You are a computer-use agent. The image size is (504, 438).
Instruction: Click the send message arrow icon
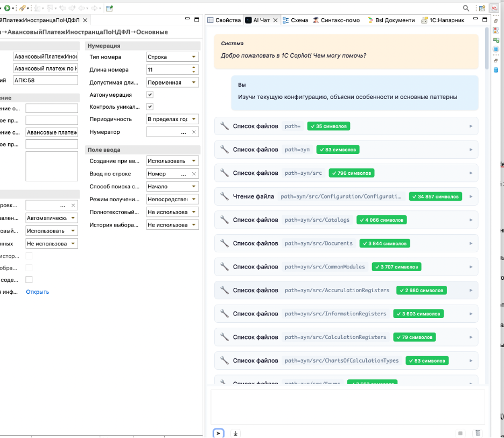pyautogui.click(x=218, y=433)
